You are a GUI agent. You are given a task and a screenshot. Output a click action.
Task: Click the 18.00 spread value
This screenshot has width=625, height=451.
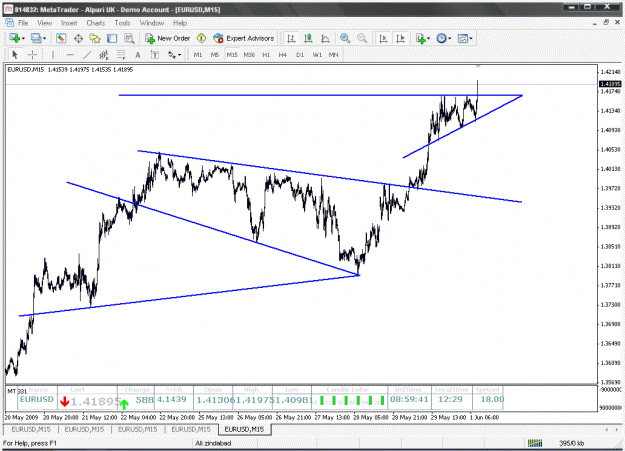coord(492,399)
